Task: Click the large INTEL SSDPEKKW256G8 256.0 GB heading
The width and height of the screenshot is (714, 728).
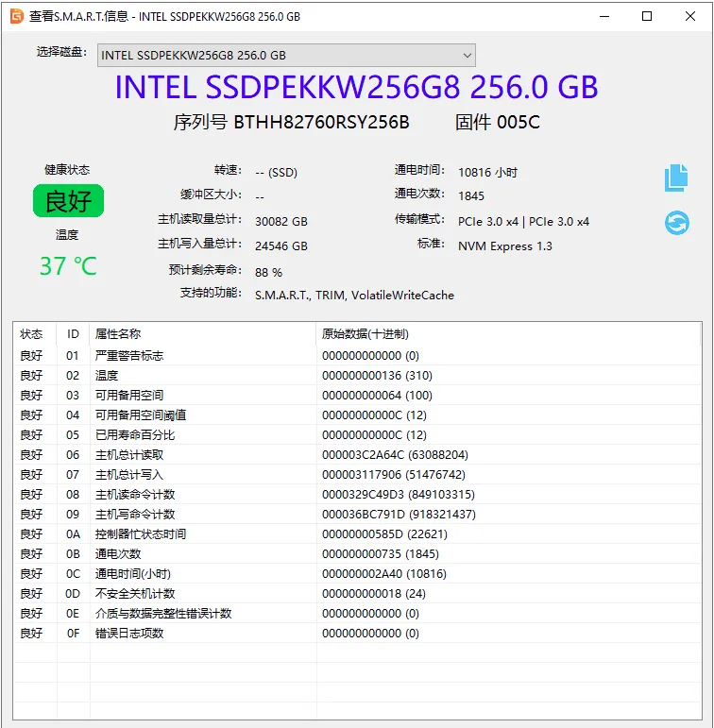Action: [x=357, y=87]
